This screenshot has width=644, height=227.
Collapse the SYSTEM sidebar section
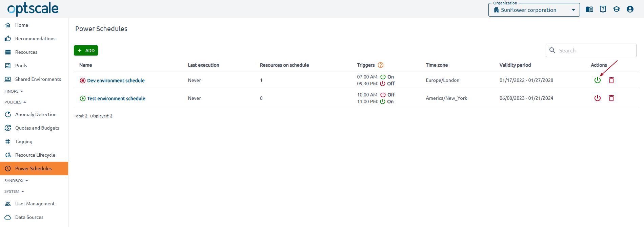coord(14,191)
